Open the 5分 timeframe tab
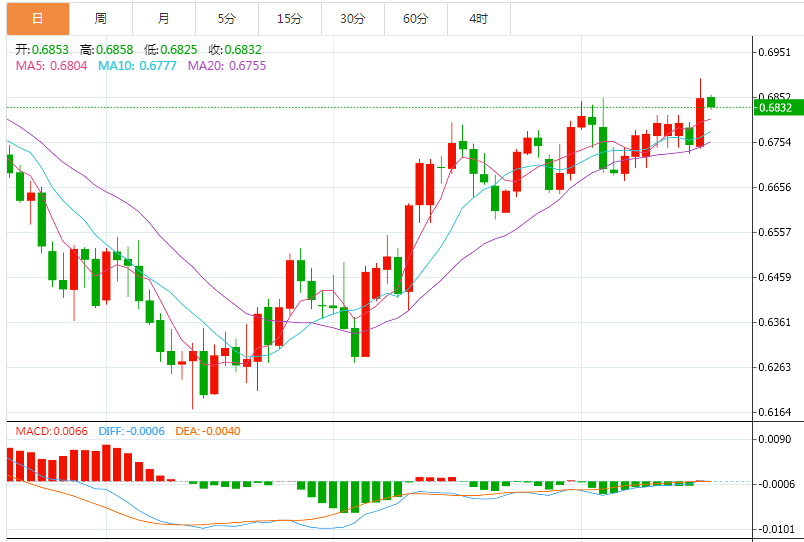The width and height of the screenshot is (804, 542). click(x=227, y=19)
